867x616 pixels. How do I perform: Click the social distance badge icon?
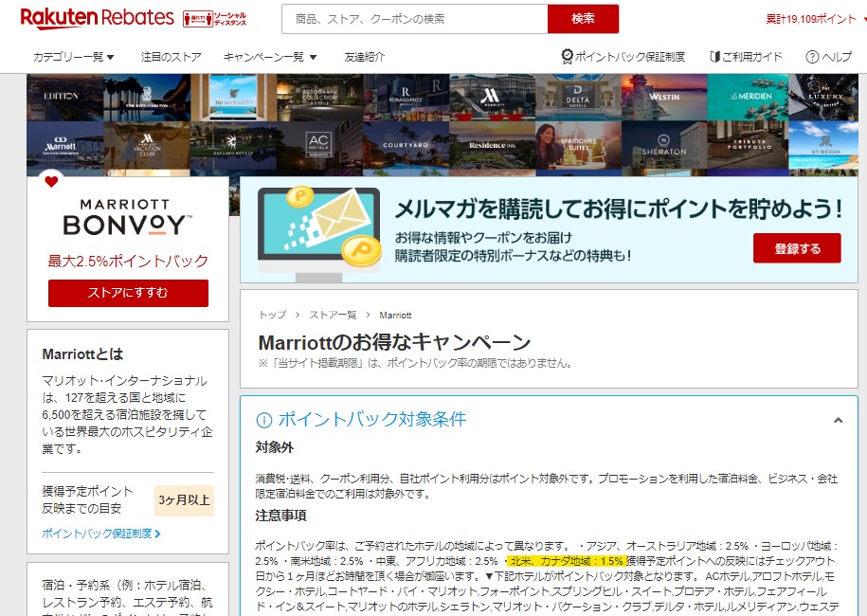coord(214,19)
